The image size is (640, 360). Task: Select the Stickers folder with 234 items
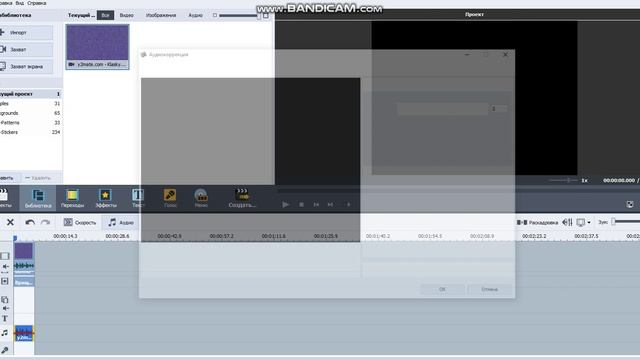tap(31, 132)
